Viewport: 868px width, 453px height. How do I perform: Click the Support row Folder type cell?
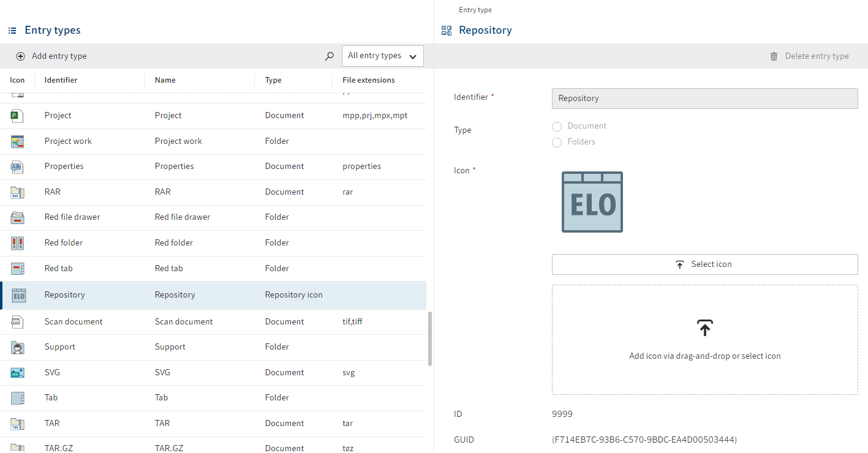coord(277,347)
